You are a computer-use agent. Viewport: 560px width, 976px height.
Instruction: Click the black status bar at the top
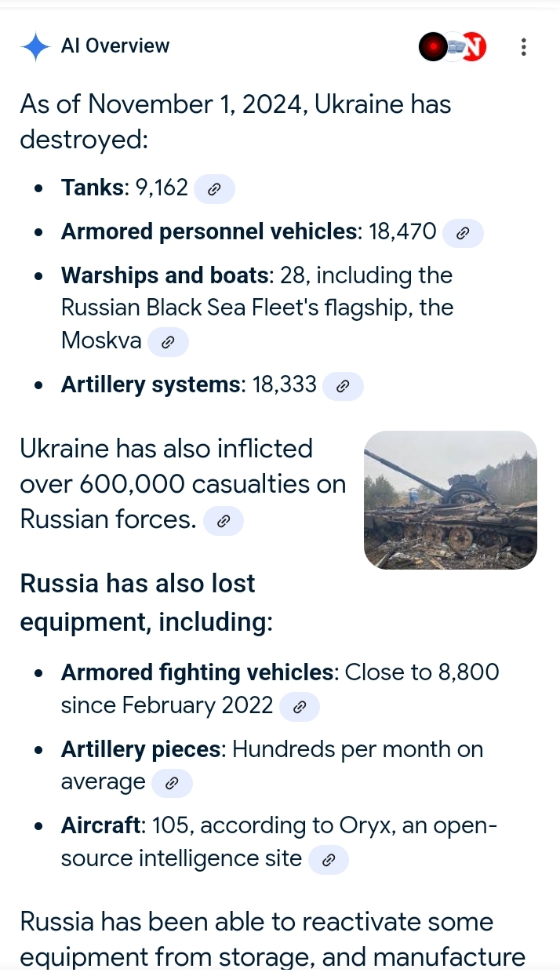(x=280, y=4)
